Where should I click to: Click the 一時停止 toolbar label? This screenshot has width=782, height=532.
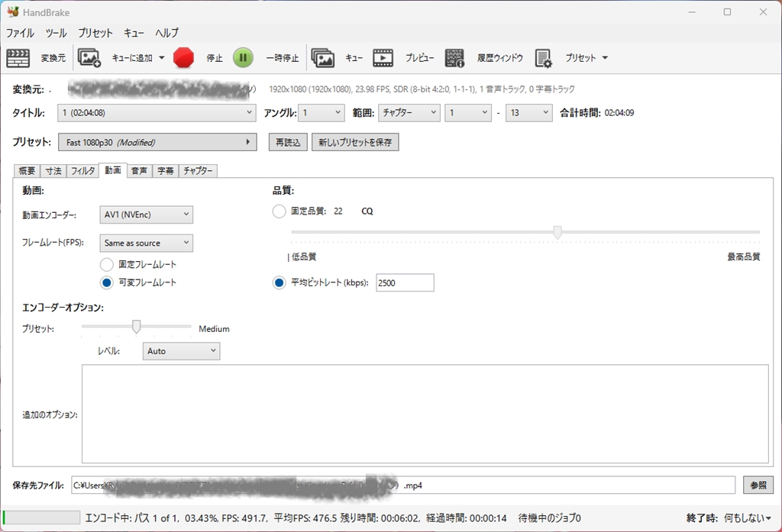[x=283, y=58]
